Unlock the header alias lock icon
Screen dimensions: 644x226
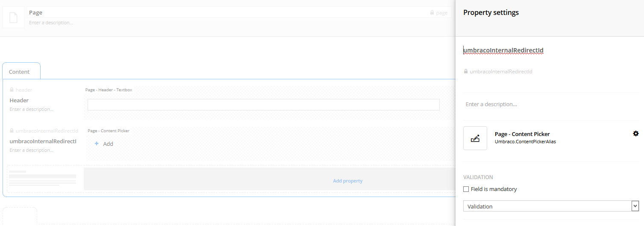[x=12, y=90]
